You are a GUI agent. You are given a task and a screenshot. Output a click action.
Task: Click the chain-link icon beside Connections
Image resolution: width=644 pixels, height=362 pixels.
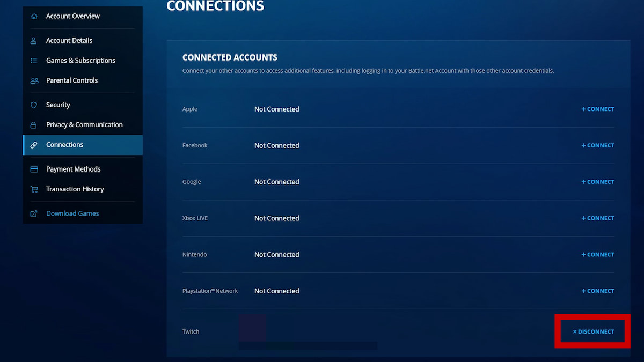pos(33,145)
